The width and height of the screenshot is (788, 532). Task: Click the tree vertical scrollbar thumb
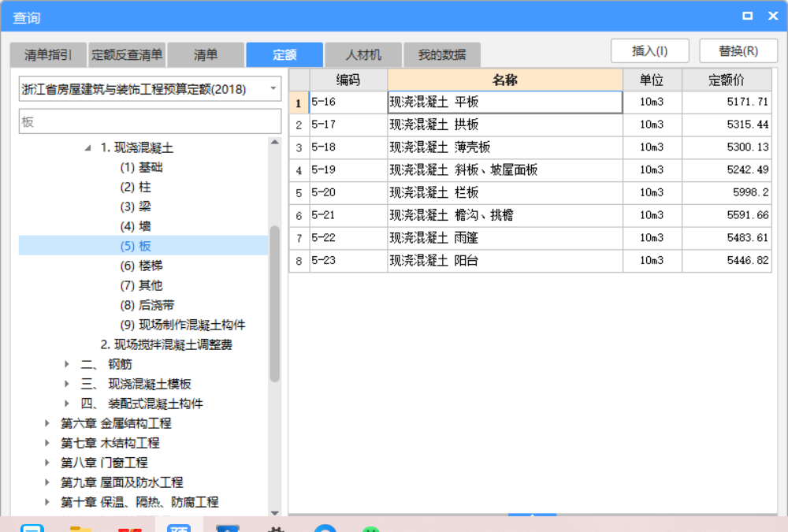tap(274, 304)
